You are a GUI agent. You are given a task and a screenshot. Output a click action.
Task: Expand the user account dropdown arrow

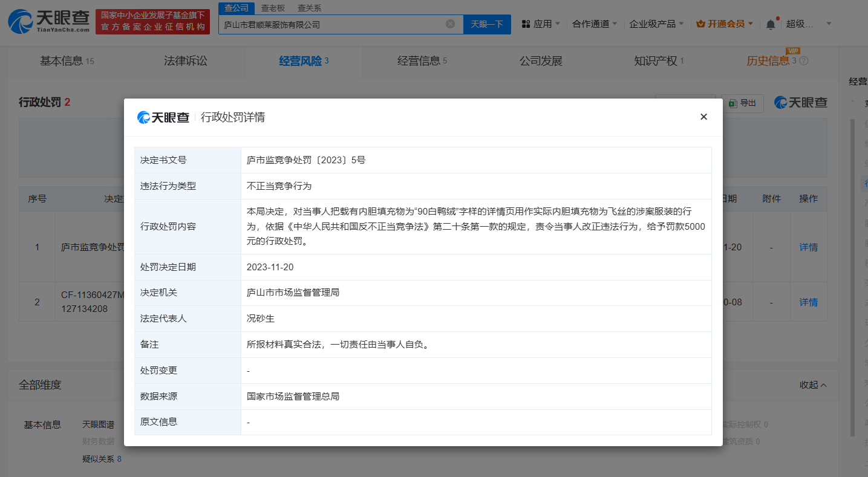click(829, 24)
